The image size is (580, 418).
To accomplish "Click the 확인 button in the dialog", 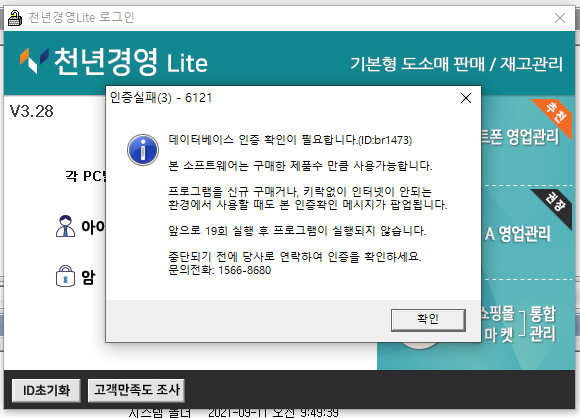I will [x=428, y=320].
